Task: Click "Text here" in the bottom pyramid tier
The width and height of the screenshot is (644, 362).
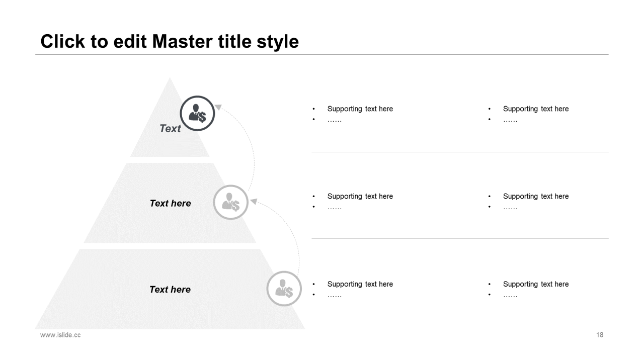Action: tap(170, 289)
